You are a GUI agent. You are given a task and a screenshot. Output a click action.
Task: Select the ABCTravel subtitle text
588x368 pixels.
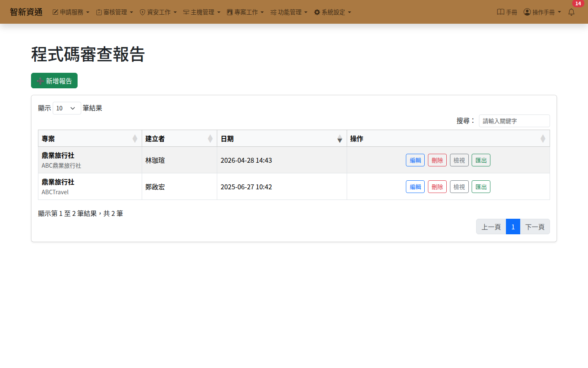tap(55, 192)
